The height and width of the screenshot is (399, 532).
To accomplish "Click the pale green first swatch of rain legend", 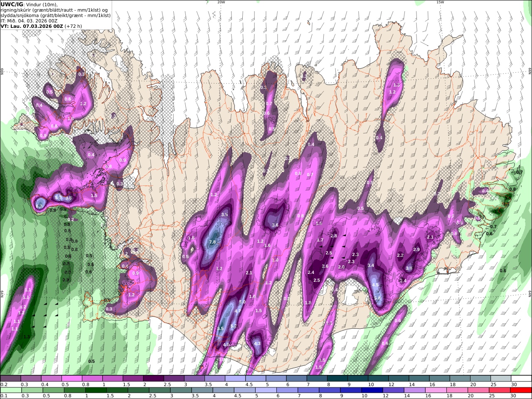I will [11, 390].
